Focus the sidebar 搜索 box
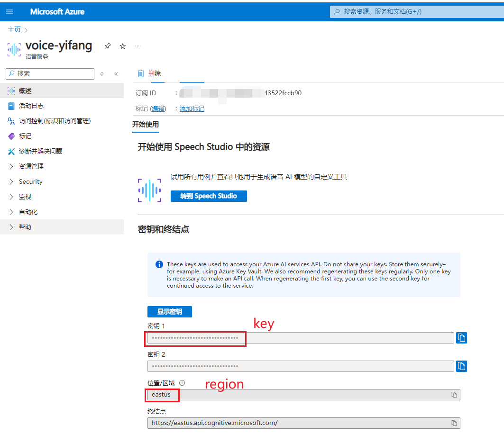504x434 pixels. tap(50, 73)
